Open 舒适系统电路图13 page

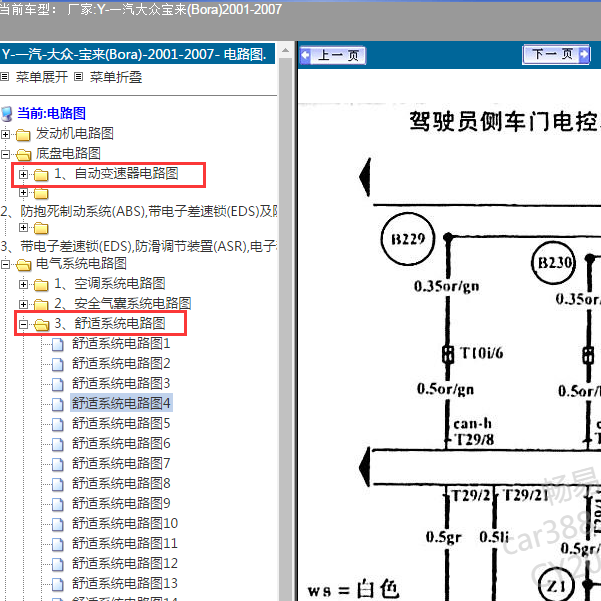pyautogui.click(x=125, y=583)
